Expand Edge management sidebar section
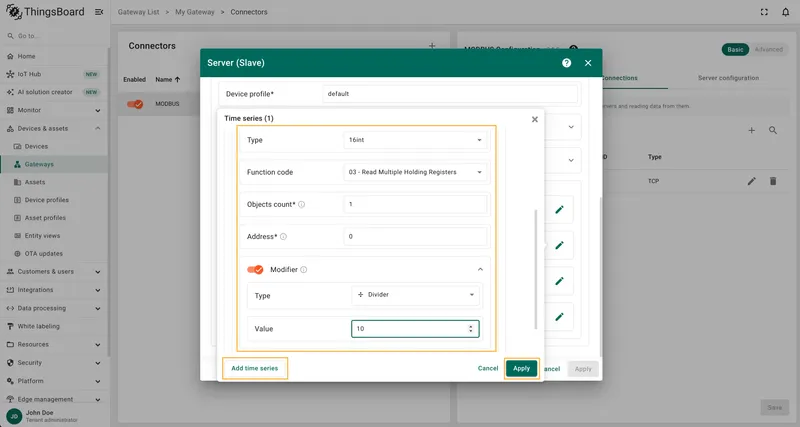The image size is (800, 427). [x=97, y=399]
